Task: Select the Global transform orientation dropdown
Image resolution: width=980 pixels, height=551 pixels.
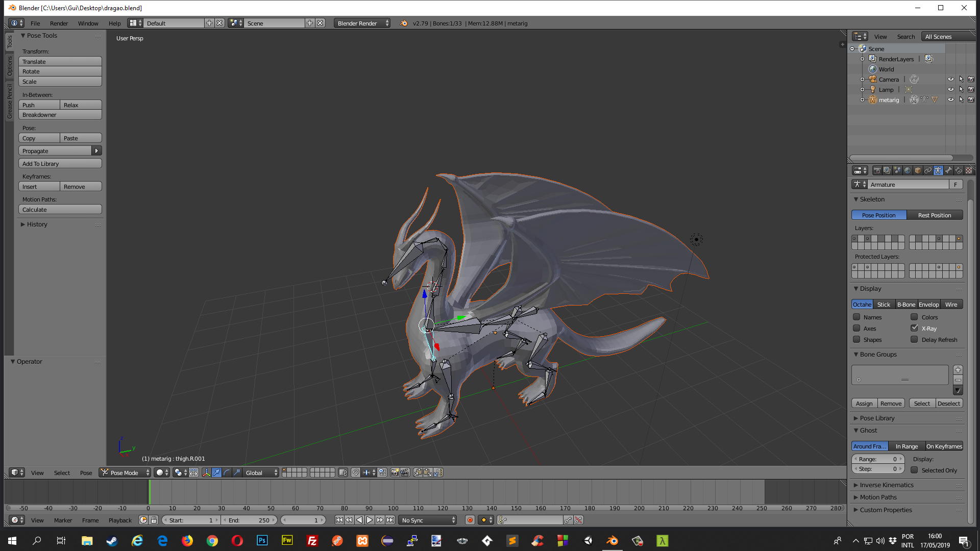Action: tap(260, 472)
